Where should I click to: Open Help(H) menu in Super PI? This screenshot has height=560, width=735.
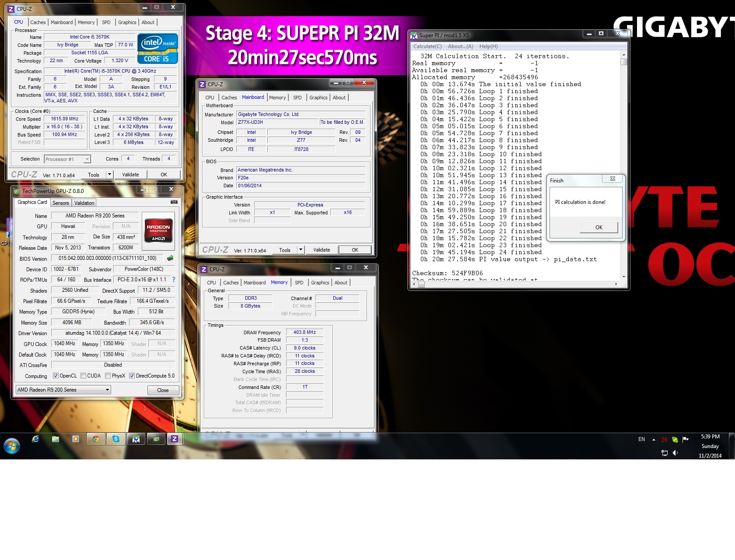[488, 46]
